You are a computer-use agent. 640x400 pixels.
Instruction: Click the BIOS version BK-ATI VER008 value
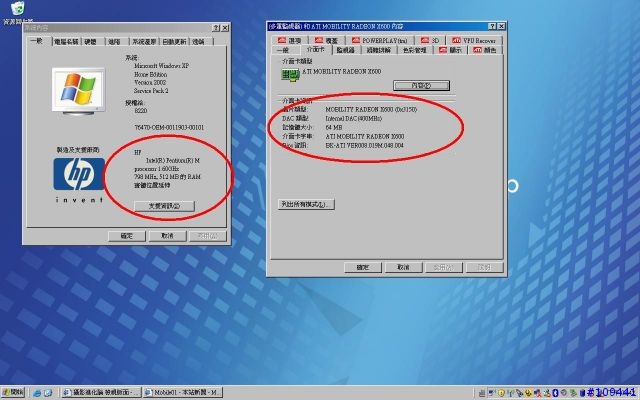point(364,145)
